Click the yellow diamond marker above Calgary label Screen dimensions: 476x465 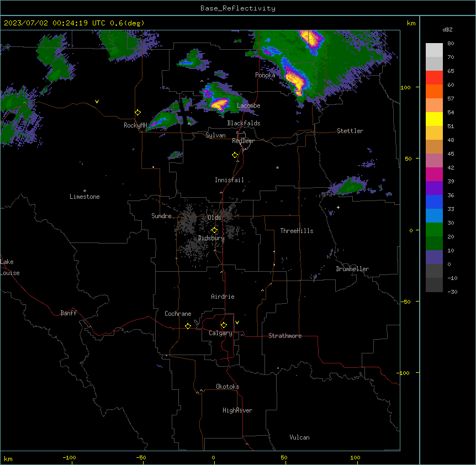[224, 325]
